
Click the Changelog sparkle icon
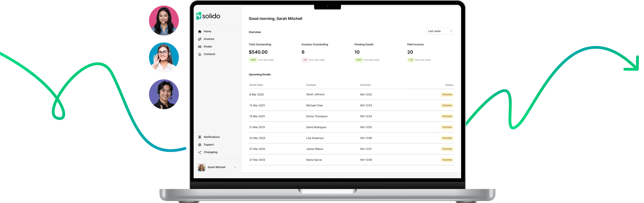click(199, 152)
